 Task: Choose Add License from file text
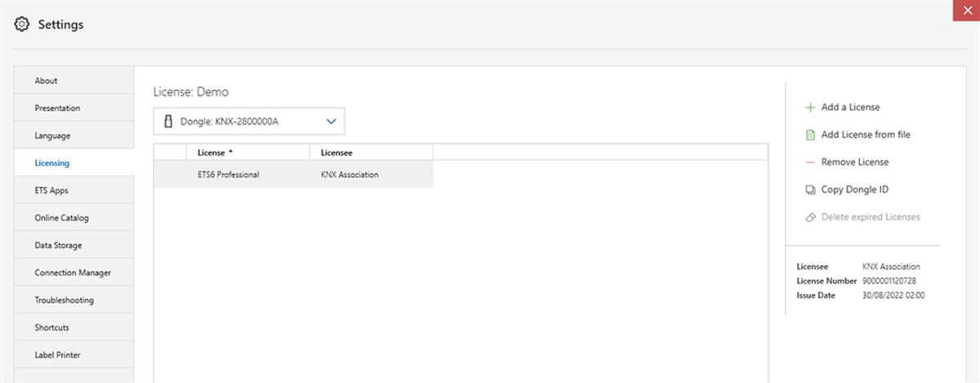click(x=866, y=135)
